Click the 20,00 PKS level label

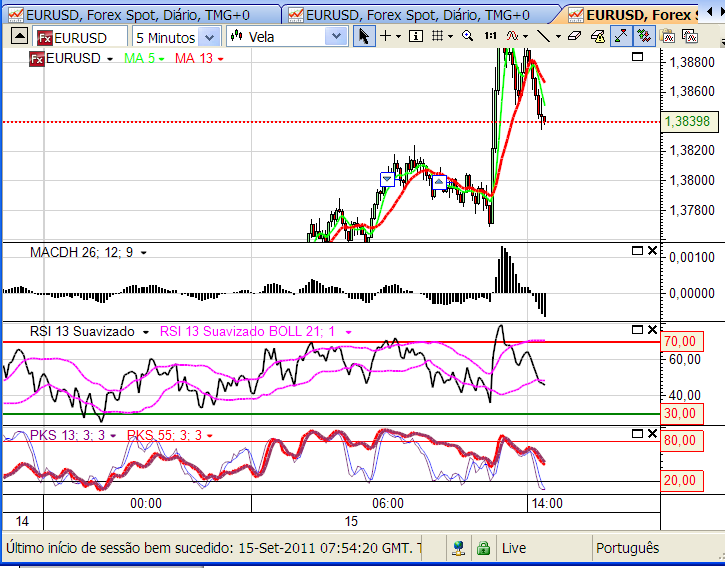[682, 481]
